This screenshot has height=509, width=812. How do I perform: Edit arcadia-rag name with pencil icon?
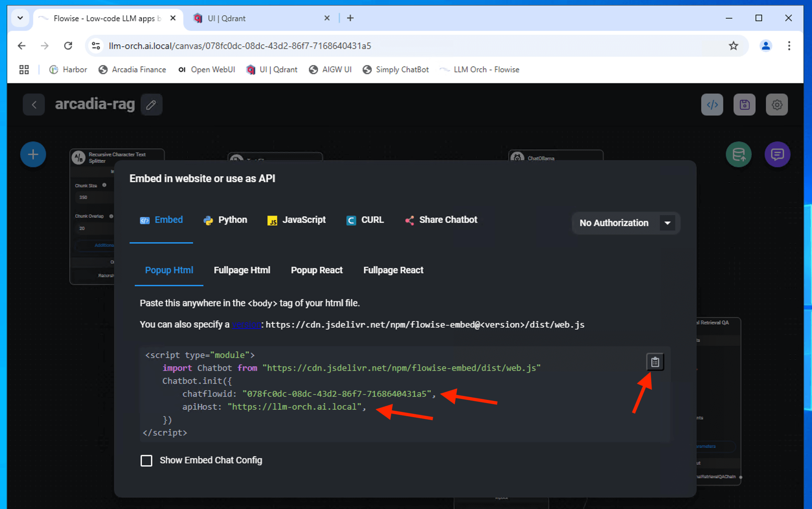click(151, 105)
